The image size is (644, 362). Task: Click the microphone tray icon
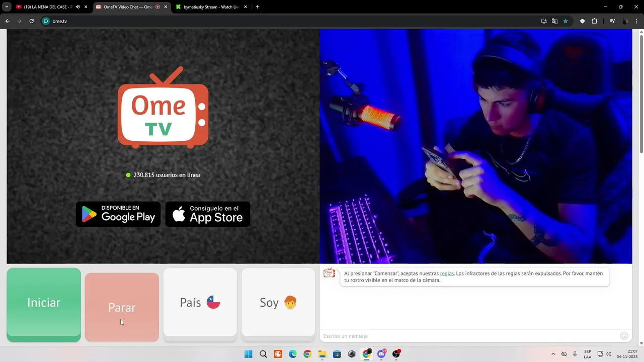(x=575, y=354)
